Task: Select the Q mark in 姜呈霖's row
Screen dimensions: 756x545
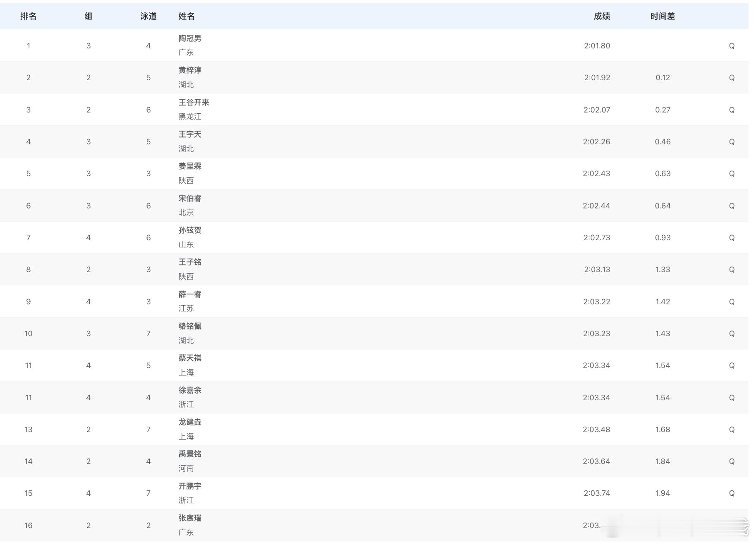Action: (732, 174)
